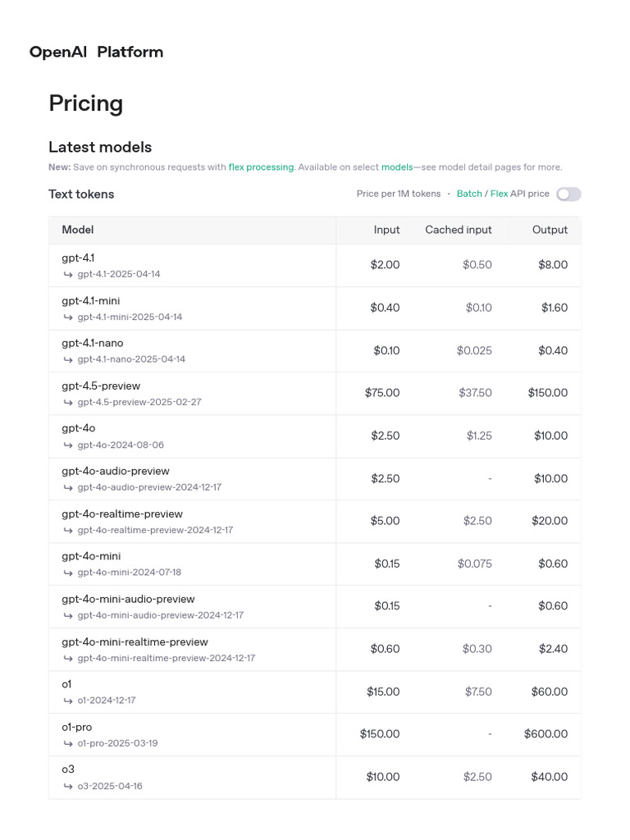Click the Output column header
This screenshot has height=840, width=630.
tap(550, 231)
